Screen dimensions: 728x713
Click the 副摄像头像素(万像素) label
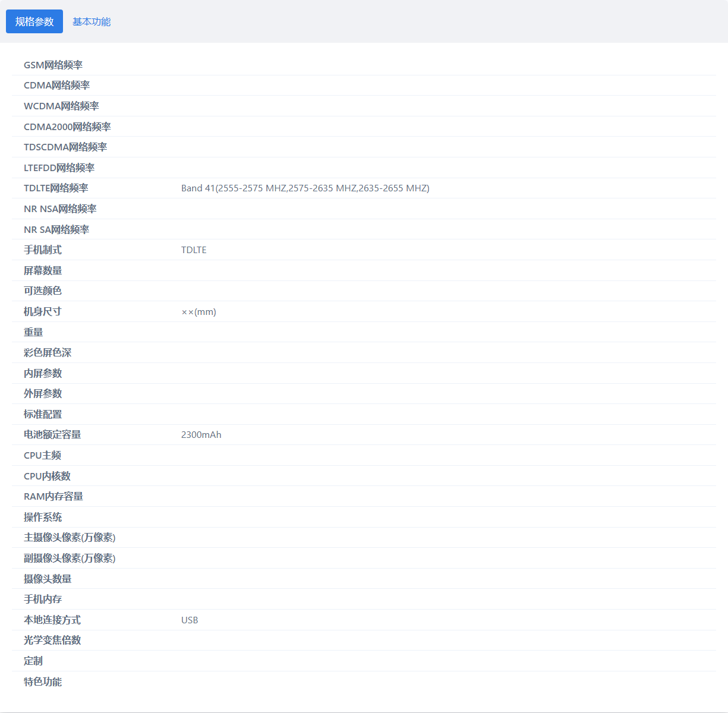70,558
